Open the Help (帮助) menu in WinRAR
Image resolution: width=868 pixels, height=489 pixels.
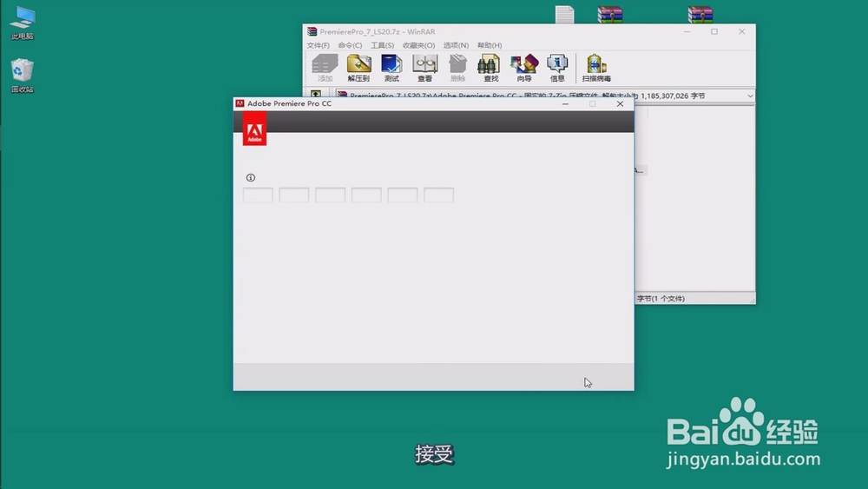pos(490,45)
